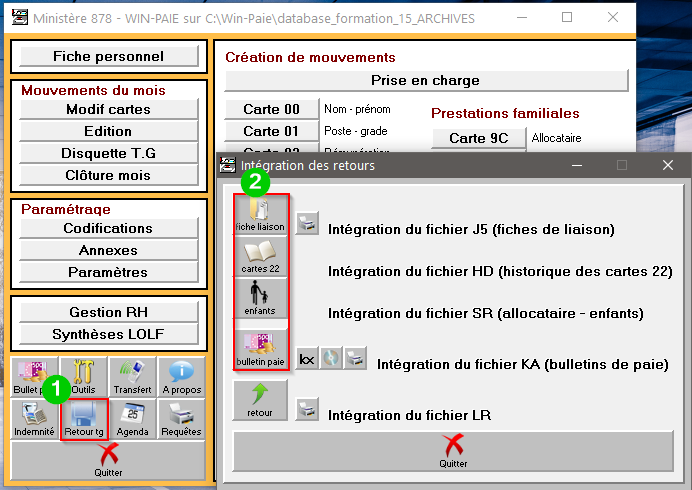Viewport: 692px width, 490px height.
Task: Show the A propos info icon
Action: pyautogui.click(x=181, y=377)
